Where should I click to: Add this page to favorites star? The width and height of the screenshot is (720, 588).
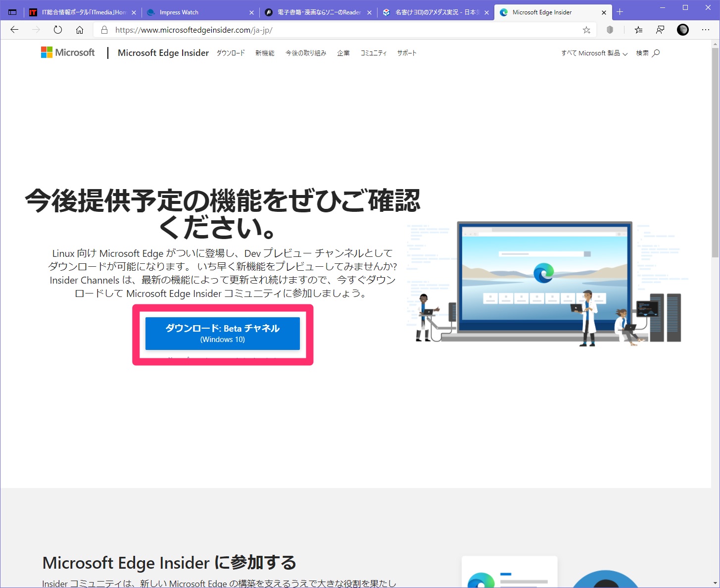pos(586,30)
